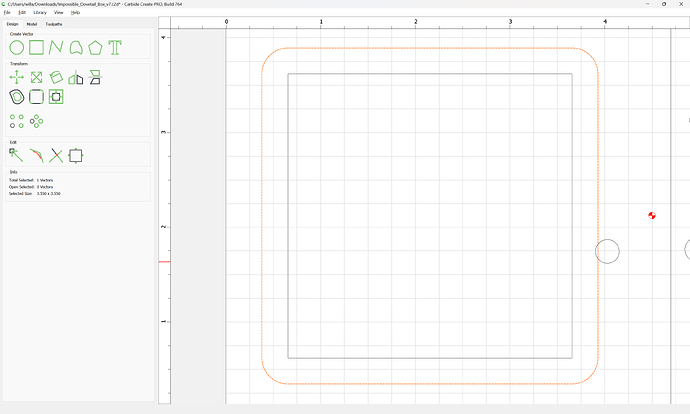Click the 'Total Selected: 1 Vectors' text
This screenshot has height=414, width=690.
click(x=31, y=180)
